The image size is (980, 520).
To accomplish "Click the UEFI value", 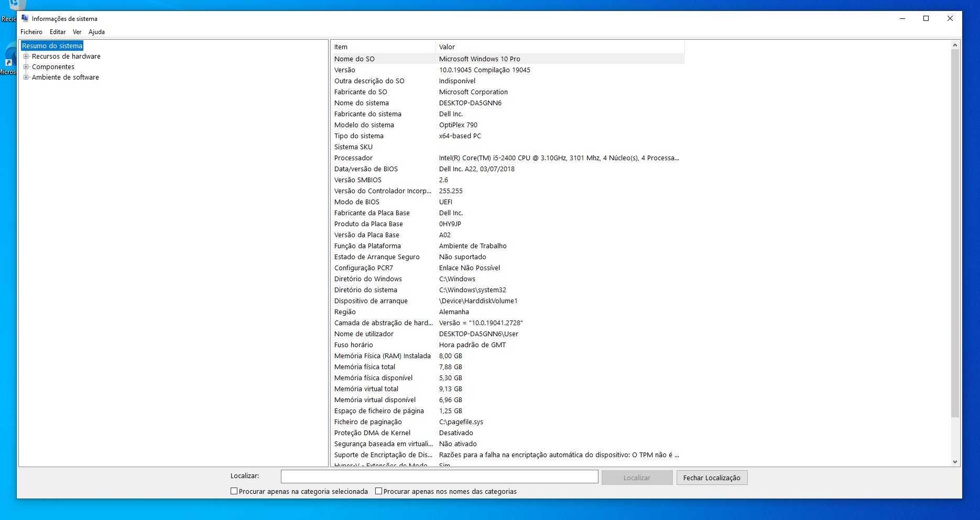I will [x=445, y=202].
